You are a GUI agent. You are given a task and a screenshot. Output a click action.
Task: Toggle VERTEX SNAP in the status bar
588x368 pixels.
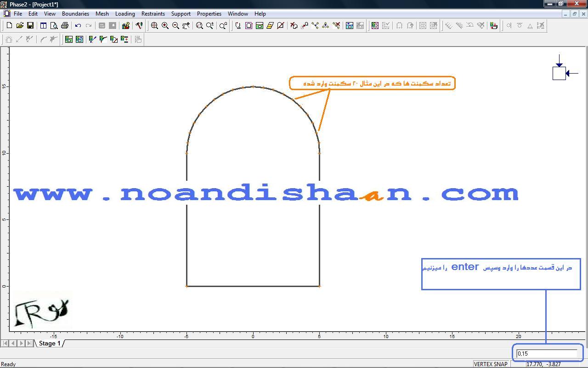[x=491, y=364]
